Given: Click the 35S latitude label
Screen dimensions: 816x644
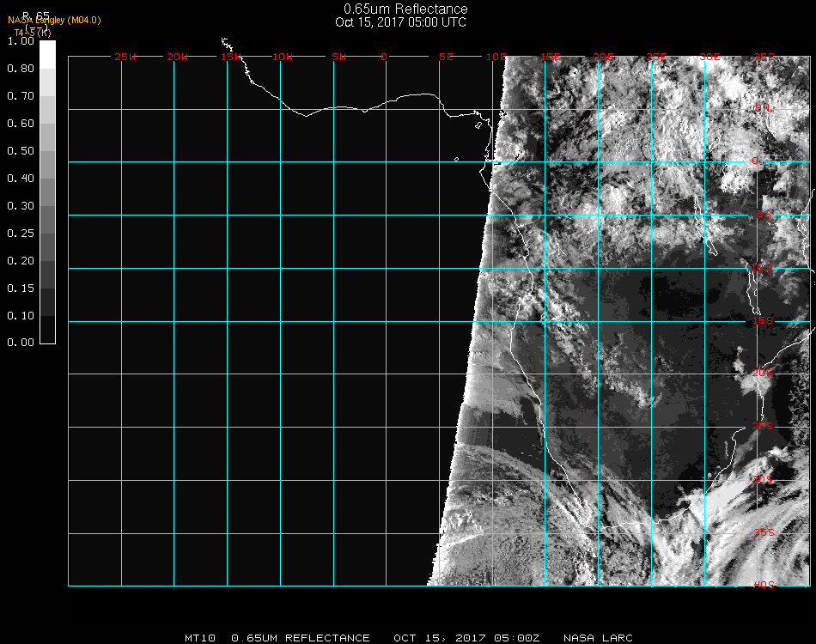Looking at the screenshot, I should [764, 532].
